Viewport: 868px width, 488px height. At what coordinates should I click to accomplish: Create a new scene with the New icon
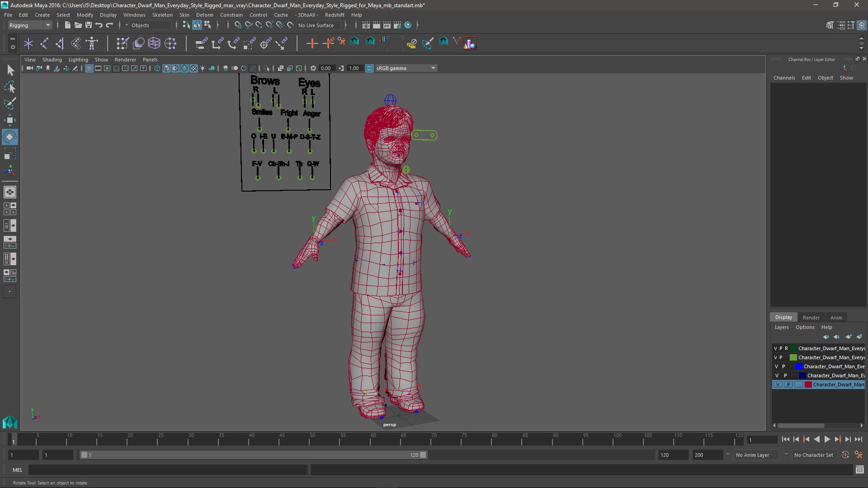(x=67, y=25)
